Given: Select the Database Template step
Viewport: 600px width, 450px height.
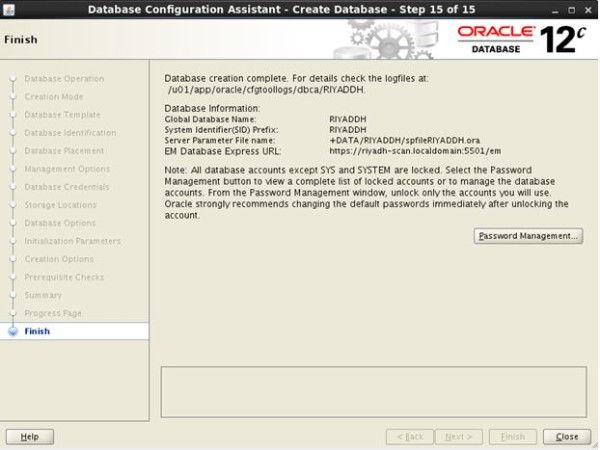Looking at the screenshot, I should point(62,114).
